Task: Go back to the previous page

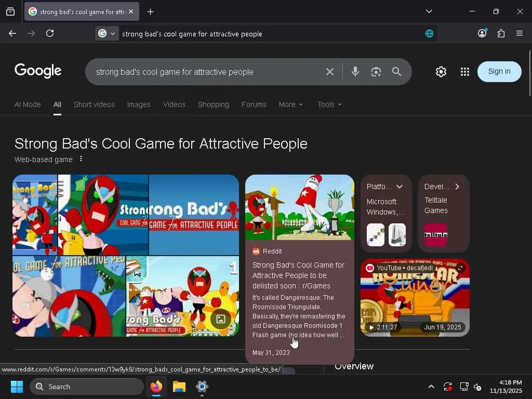Action: 12,33
